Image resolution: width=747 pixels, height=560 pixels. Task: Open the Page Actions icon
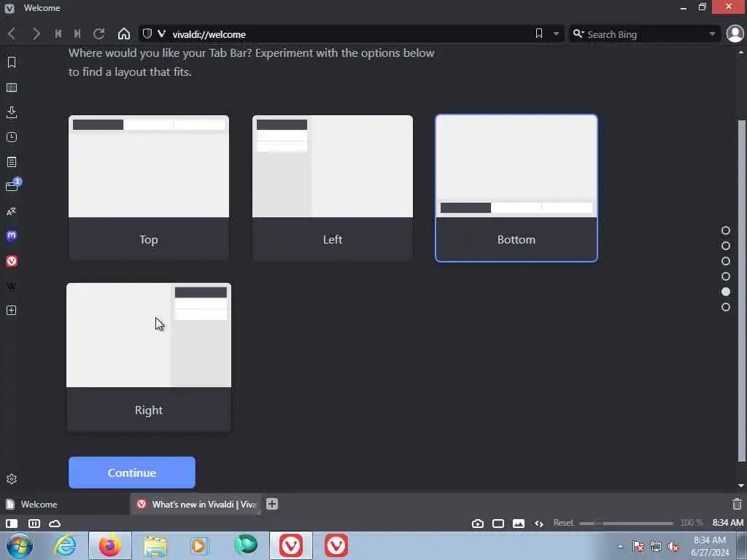coord(539,524)
